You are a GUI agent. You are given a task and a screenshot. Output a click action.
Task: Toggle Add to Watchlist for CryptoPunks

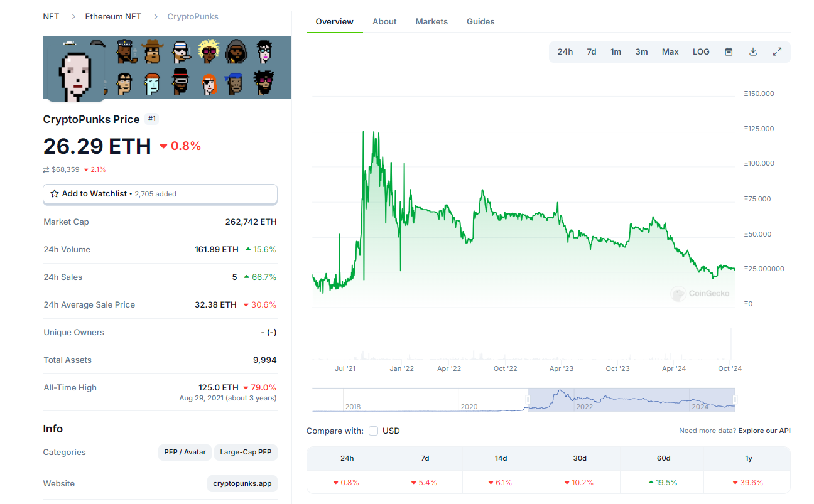click(160, 194)
